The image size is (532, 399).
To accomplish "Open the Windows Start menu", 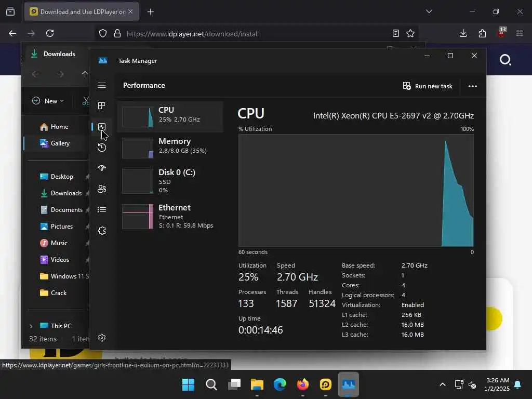I will pyautogui.click(x=188, y=384).
